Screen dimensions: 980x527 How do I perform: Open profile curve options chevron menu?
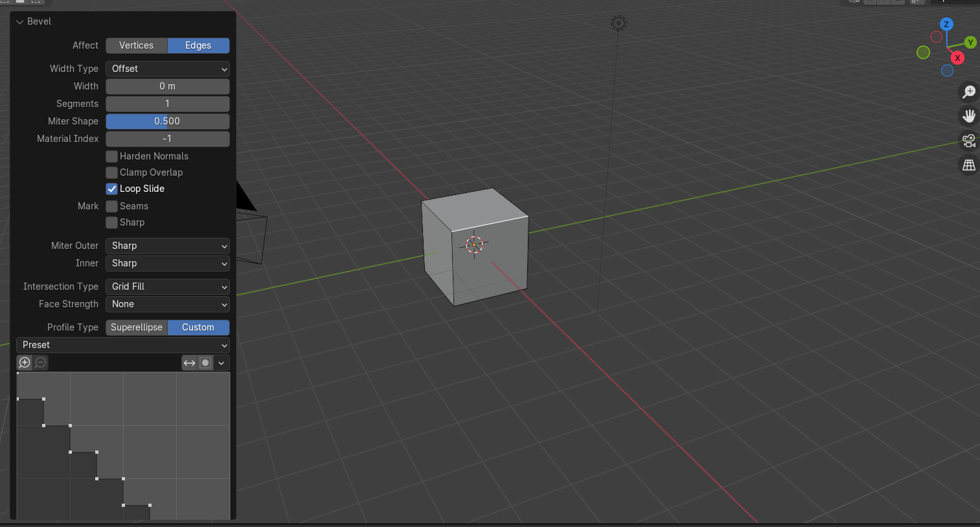(x=222, y=363)
